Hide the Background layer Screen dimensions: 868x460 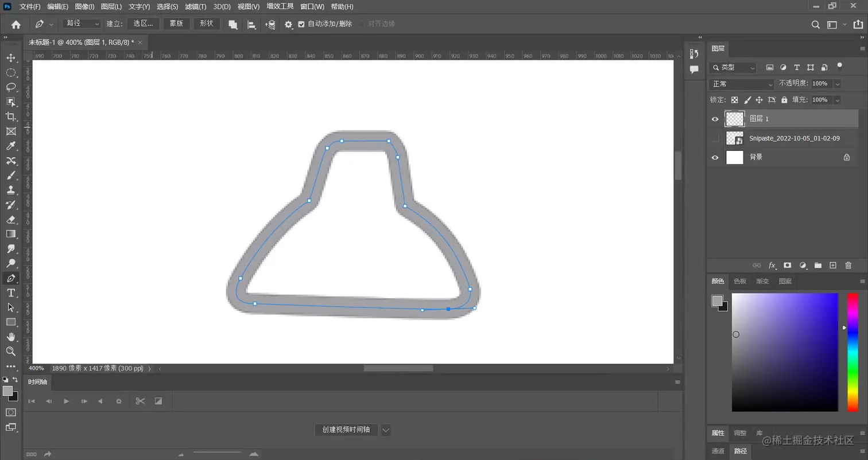pyautogui.click(x=715, y=157)
